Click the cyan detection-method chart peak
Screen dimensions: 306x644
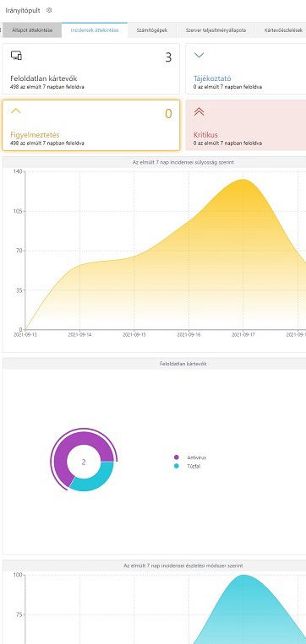(x=243, y=576)
